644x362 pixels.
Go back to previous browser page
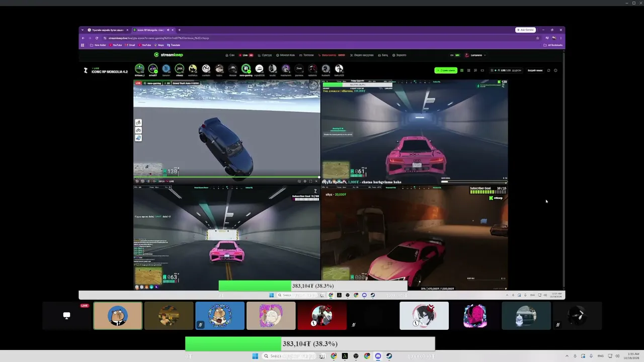coord(83,38)
